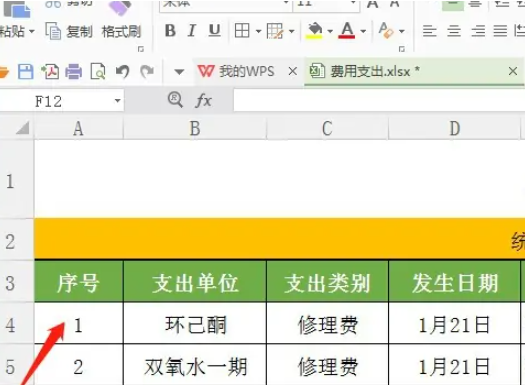
Task: Click the Select All corner triangle
Action: [23, 129]
